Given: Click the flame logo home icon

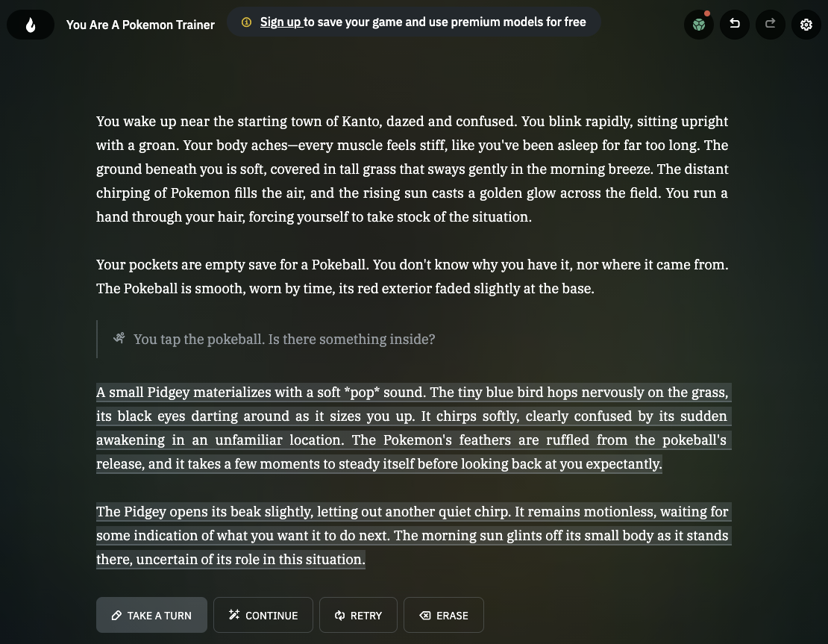Looking at the screenshot, I should (x=31, y=25).
